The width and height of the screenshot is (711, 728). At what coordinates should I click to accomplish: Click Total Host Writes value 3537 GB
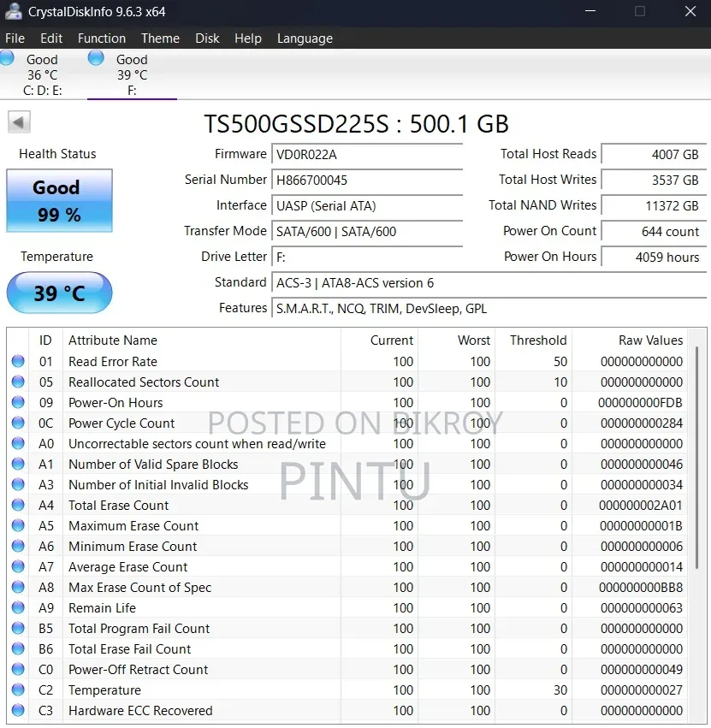click(x=654, y=180)
